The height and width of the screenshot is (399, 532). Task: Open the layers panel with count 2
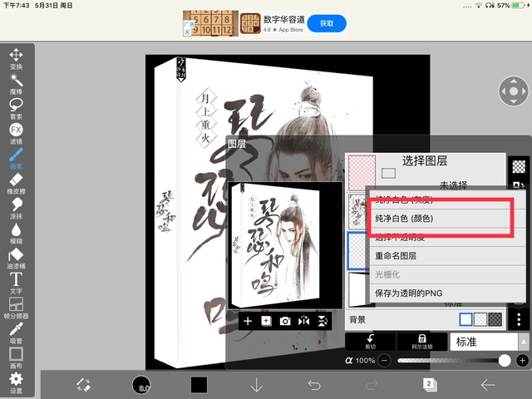coord(430,383)
